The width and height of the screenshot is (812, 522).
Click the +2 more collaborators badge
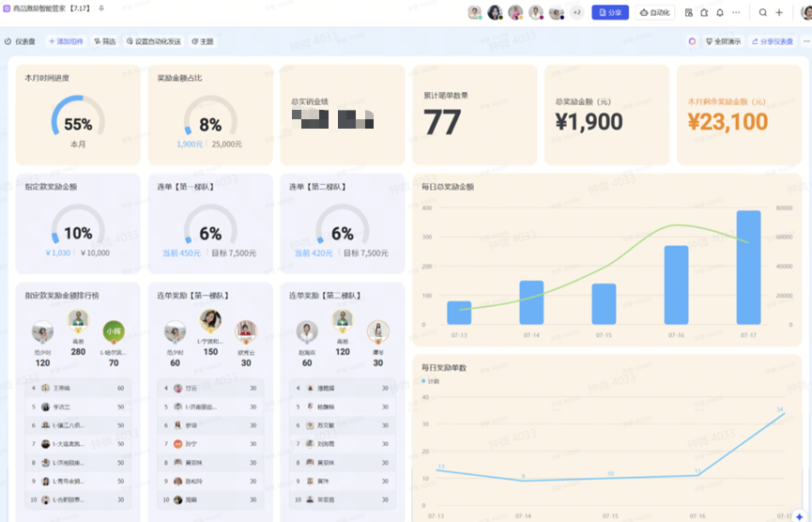coord(576,12)
